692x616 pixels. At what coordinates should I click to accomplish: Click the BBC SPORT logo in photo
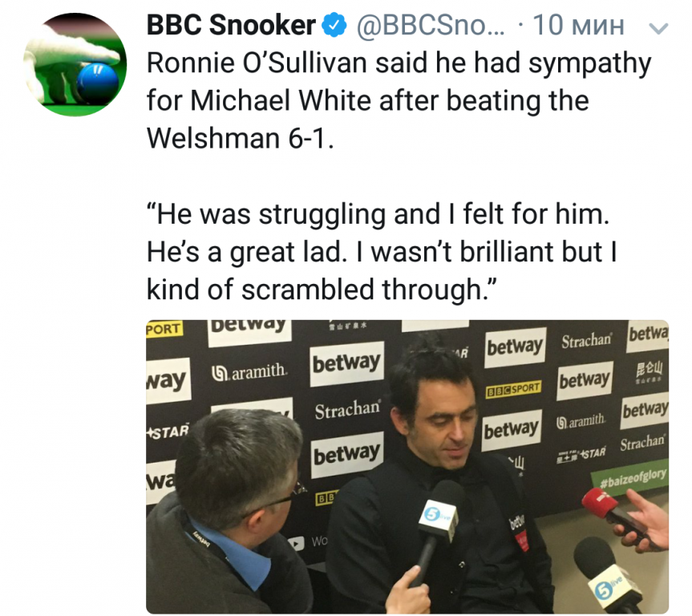[513, 389]
